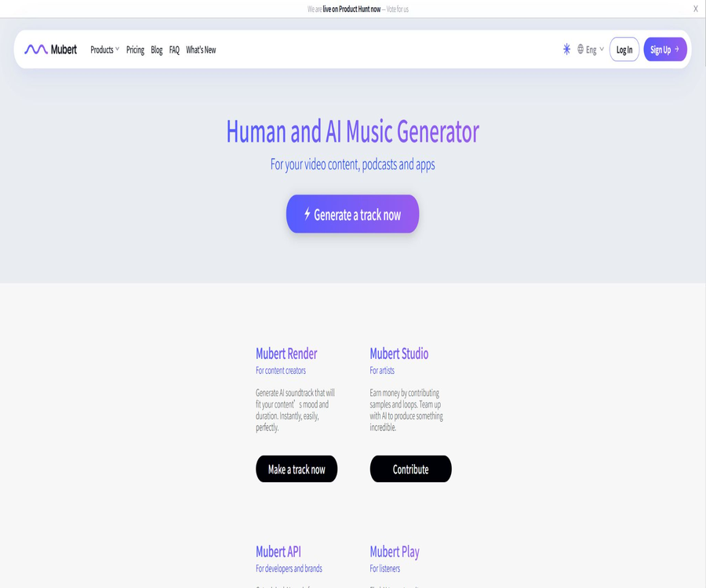Open What's New in the navigation

pyautogui.click(x=201, y=49)
